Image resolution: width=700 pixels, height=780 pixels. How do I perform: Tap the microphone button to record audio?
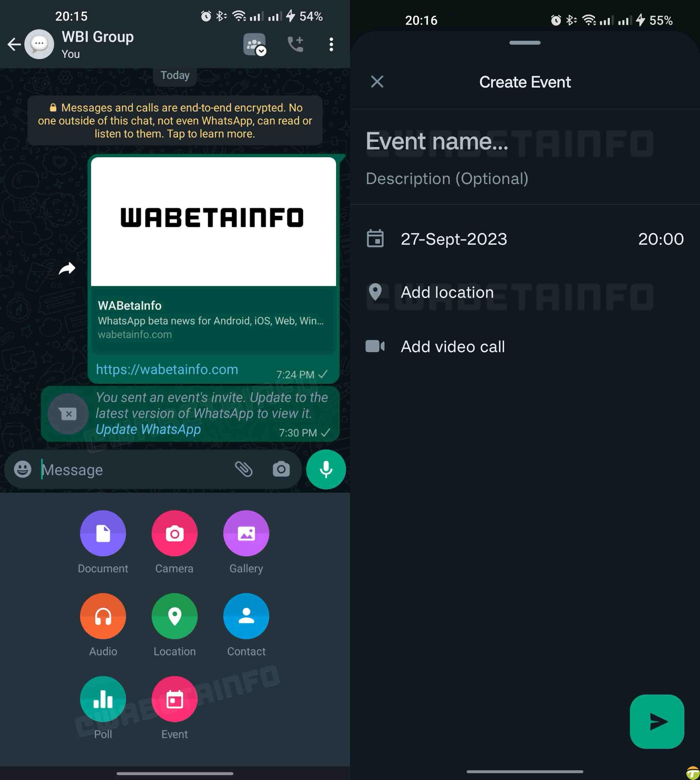pyautogui.click(x=326, y=469)
